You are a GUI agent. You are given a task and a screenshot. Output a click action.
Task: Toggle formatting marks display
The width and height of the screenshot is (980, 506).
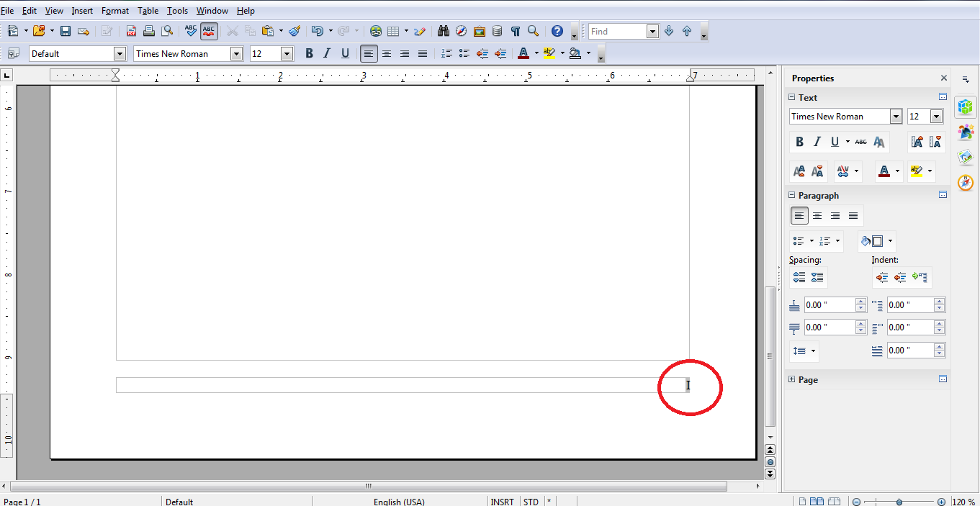[516, 31]
